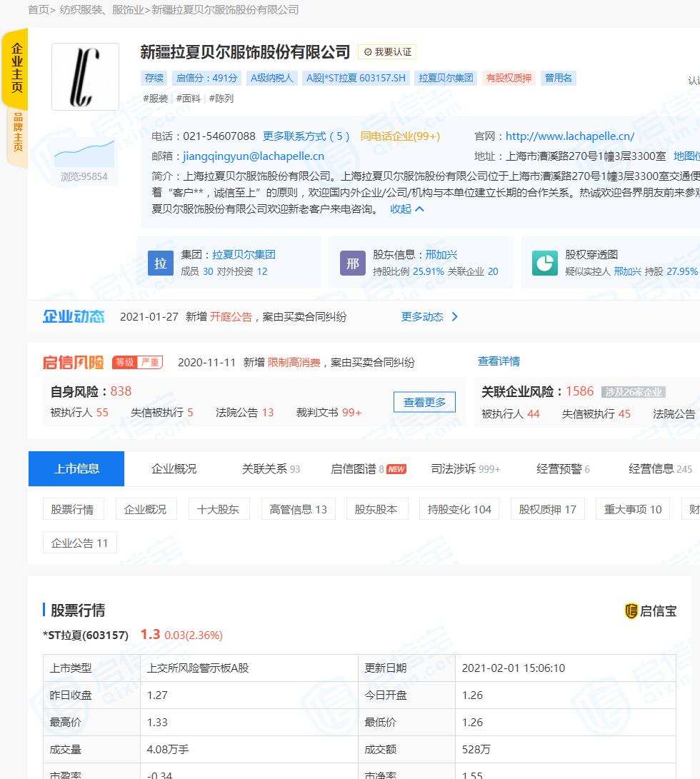Click 法院公告 13 count
Screen dimensions: 700x779
click(x=244, y=413)
